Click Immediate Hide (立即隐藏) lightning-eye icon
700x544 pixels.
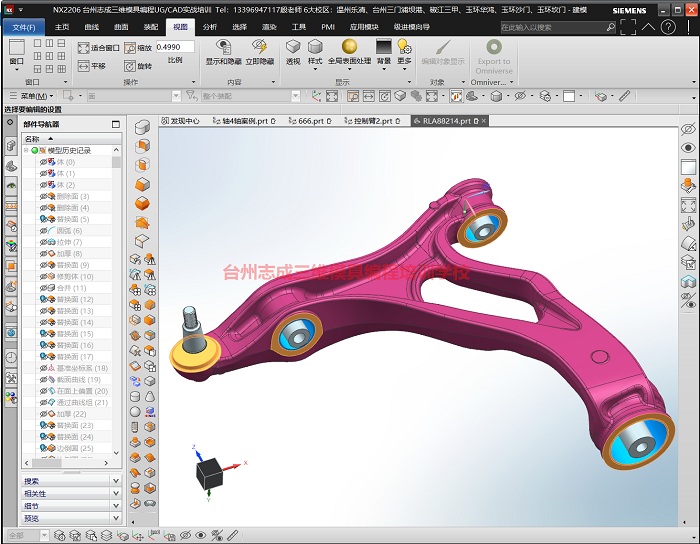(259, 47)
